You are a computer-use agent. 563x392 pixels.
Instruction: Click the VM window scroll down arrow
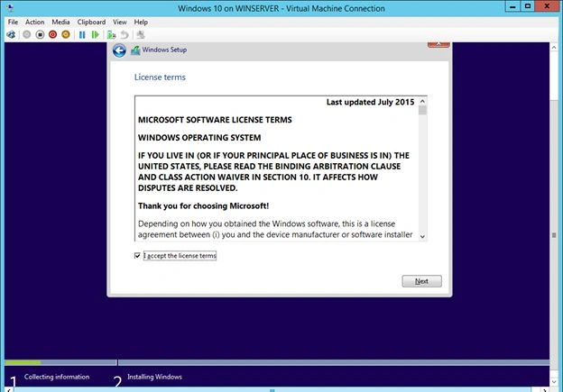click(x=554, y=381)
